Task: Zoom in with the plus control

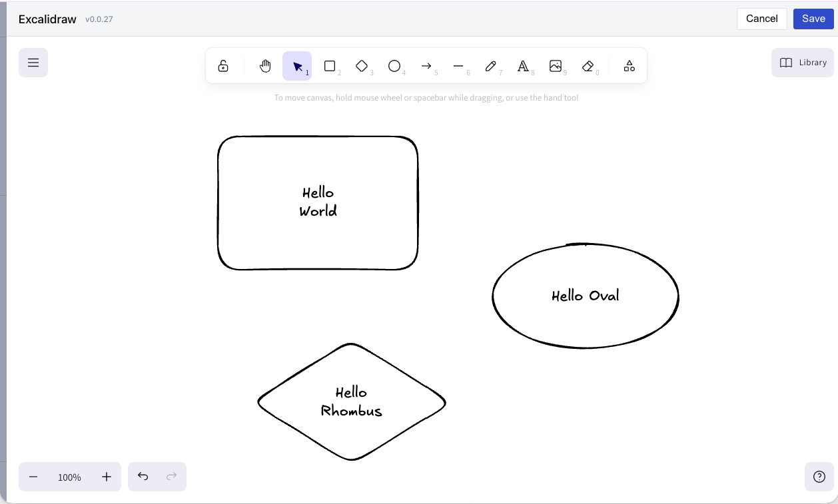Action: (106, 477)
